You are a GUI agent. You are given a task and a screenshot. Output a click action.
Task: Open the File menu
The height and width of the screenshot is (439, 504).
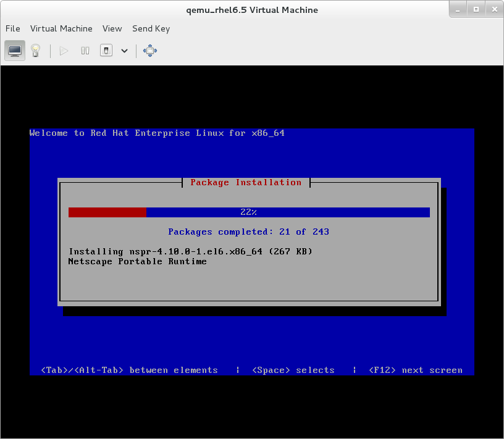pyautogui.click(x=12, y=28)
